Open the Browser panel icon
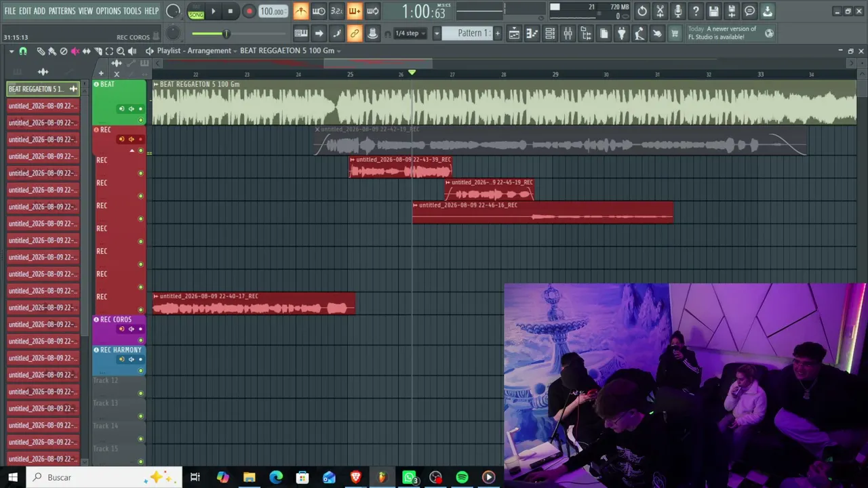The width and height of the screenshot is (868, 488). 586,33
